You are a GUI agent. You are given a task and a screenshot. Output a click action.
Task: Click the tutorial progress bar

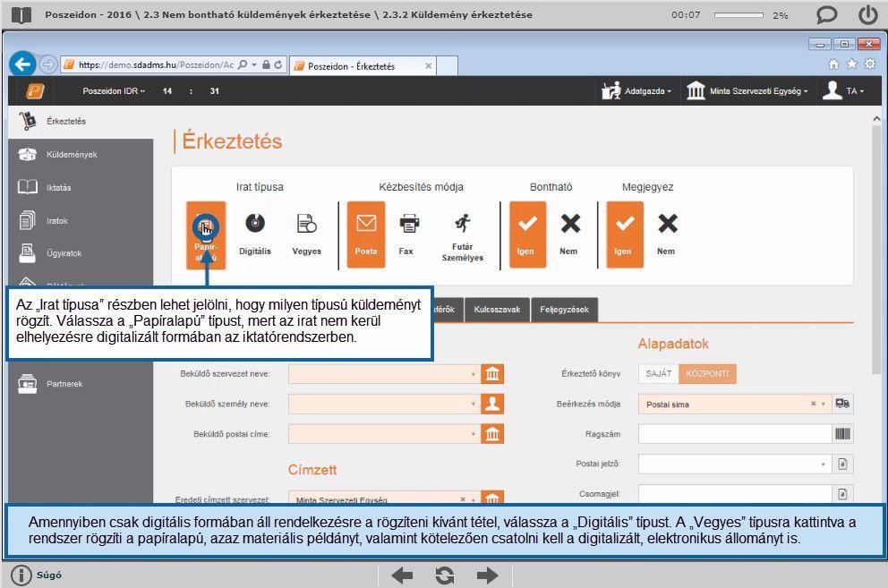[739, 15]
